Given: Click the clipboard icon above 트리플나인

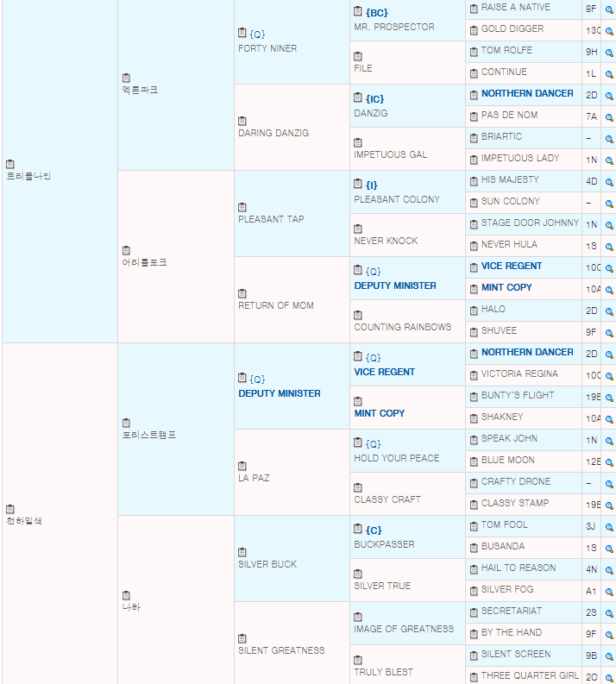Looking at the screenshot, I should (x=10, y=164).
